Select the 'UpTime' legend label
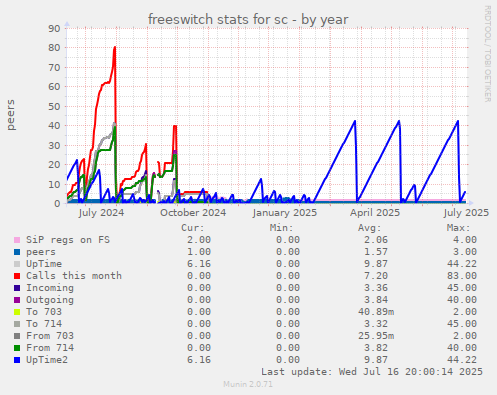This screenshot has width=497, height=395. [44, 264]
